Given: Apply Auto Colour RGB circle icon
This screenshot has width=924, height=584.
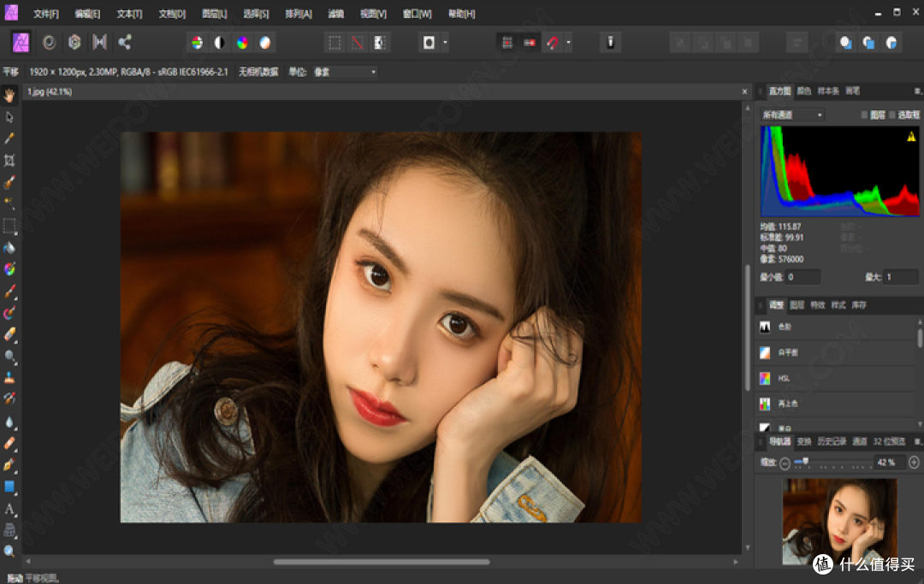Looking at the screenshot, I should tap(242, 43).
